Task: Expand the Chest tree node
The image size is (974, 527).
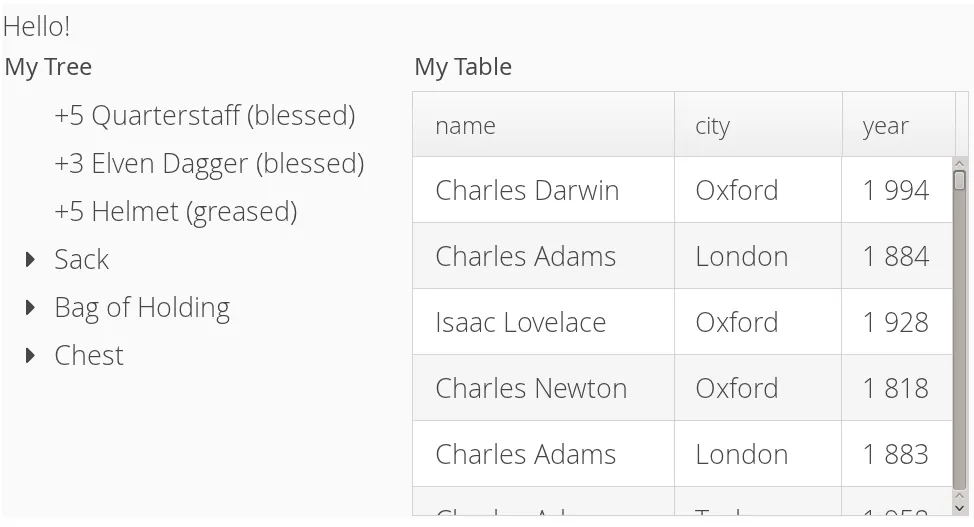Action: pos(31,356)
